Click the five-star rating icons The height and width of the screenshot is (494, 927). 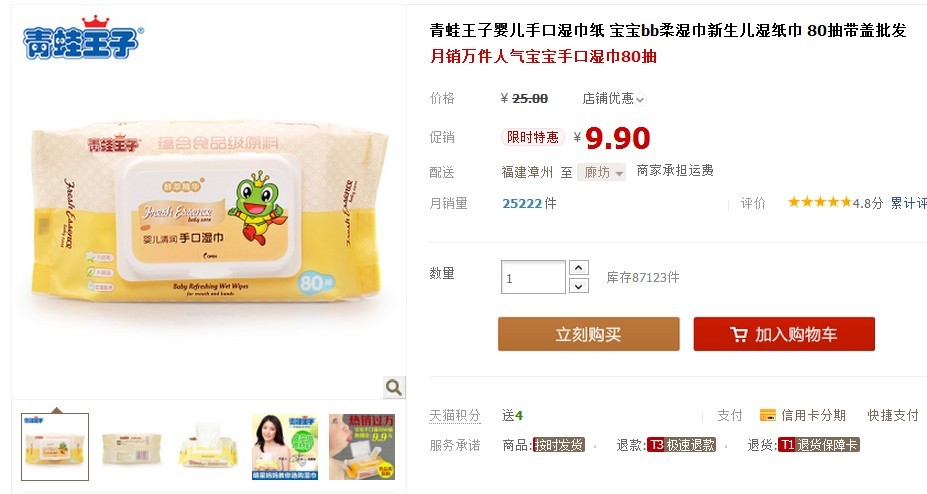click(x=819, y=203)
